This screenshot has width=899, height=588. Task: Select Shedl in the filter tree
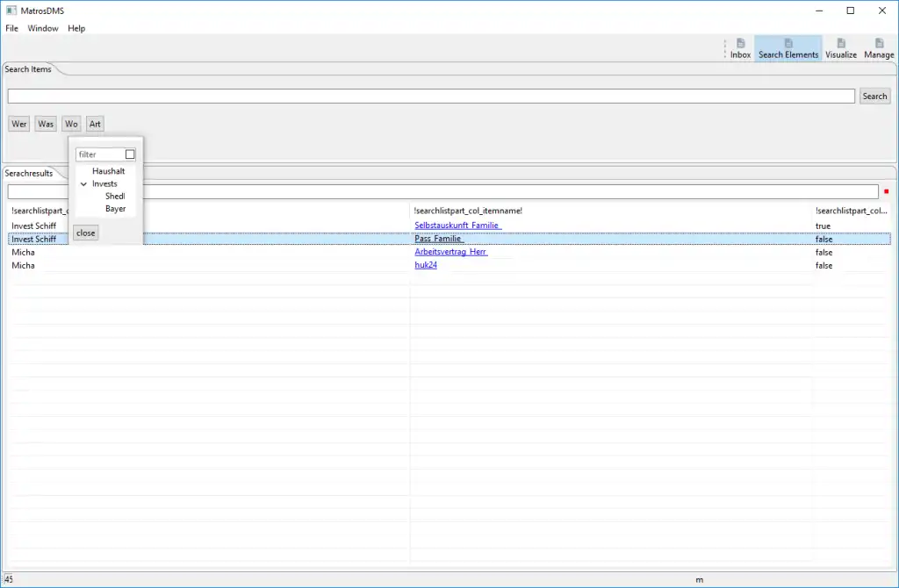(x=115, y=196)
